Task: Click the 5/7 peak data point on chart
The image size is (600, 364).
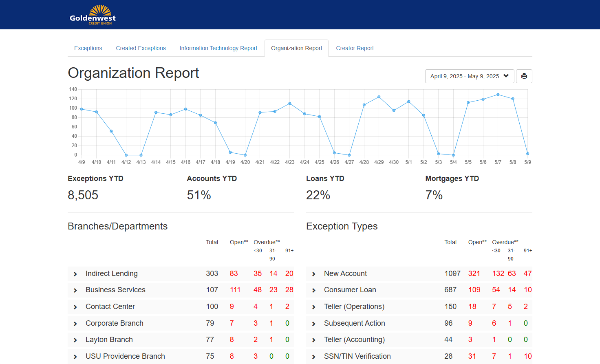Action: pyautogui.click(x=498, y=95)
